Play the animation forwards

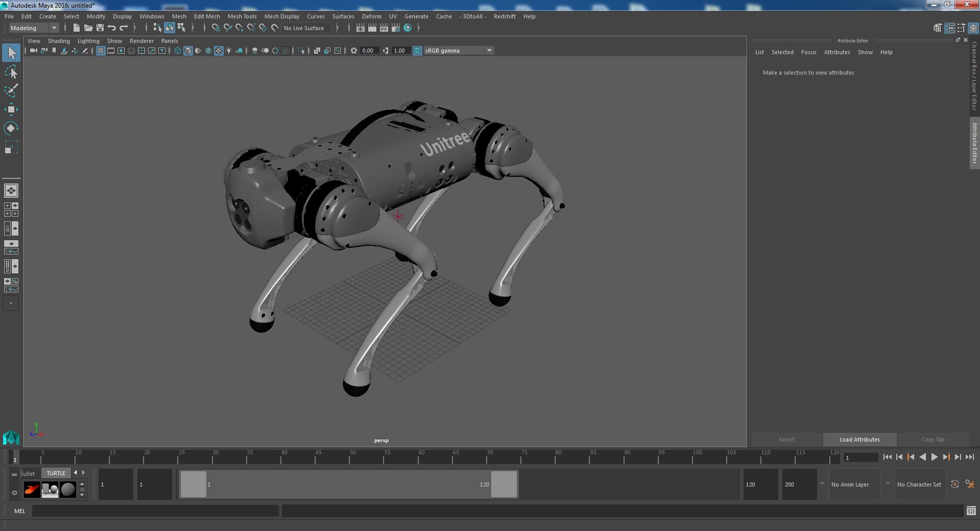coord(934,457)
